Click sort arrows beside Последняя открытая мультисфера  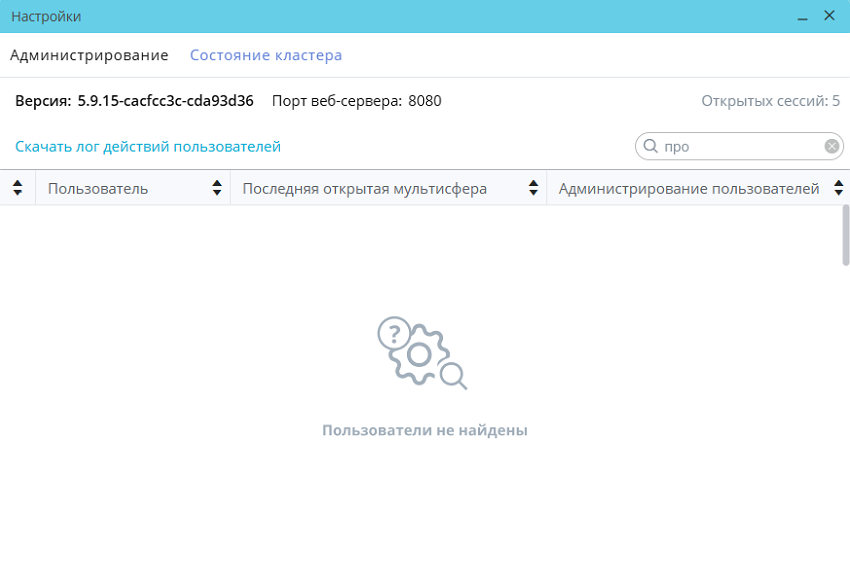(x=533, y=188)
